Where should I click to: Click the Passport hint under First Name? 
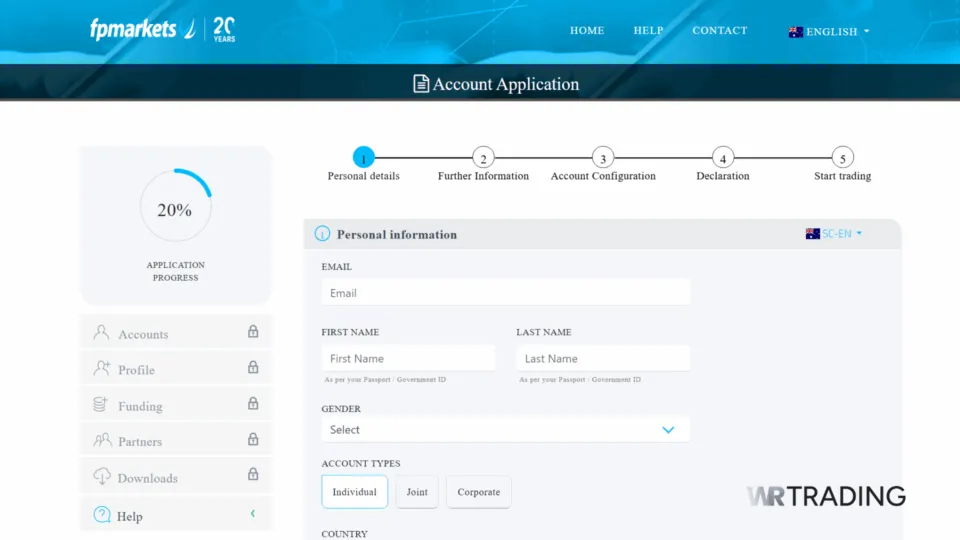pyautogui.click(x=385, y=380)
